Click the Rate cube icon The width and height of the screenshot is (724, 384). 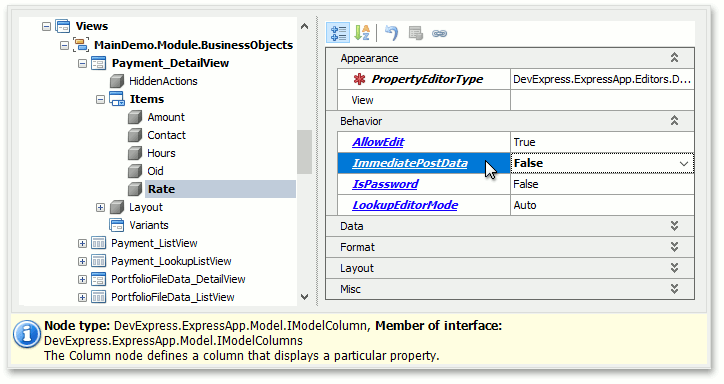[135, 189]
